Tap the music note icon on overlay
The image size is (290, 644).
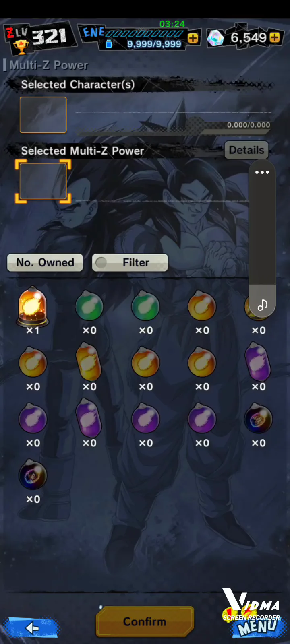[x=262, y=305]
